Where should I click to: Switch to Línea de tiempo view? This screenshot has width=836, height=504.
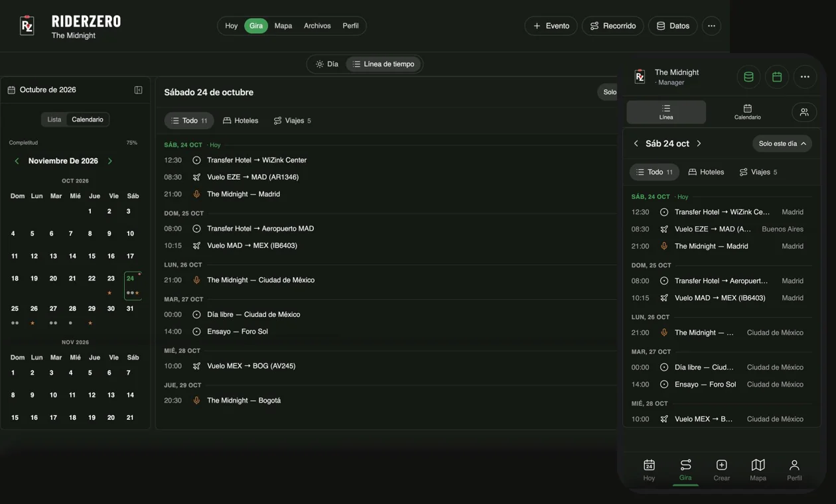(383, 64)
